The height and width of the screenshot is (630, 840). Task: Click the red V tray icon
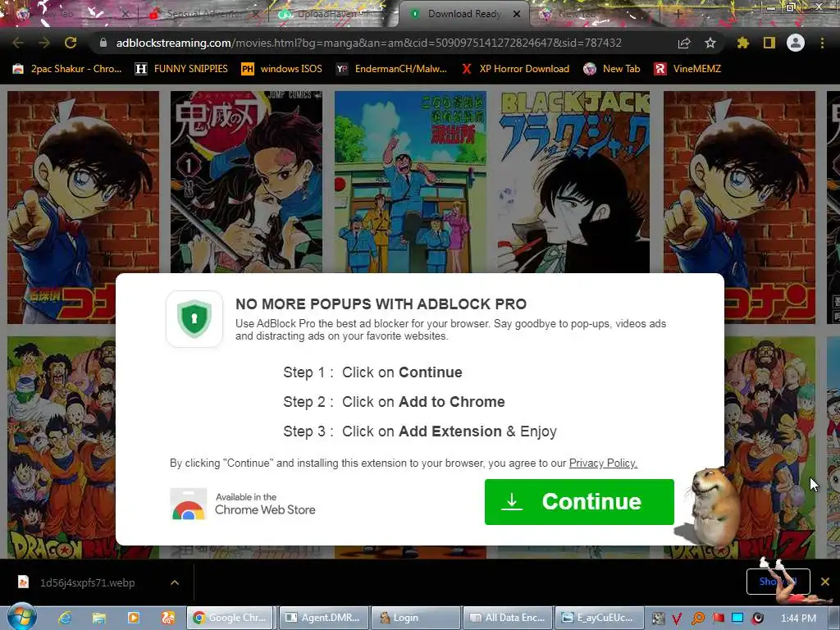tap(677, 619)
